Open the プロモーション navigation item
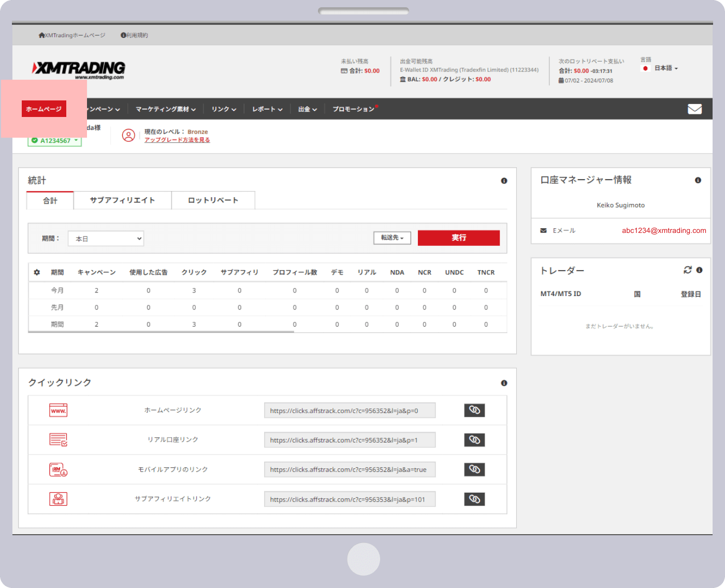The width and height of the screenshot is (725, 588). [x=354, y=109]
